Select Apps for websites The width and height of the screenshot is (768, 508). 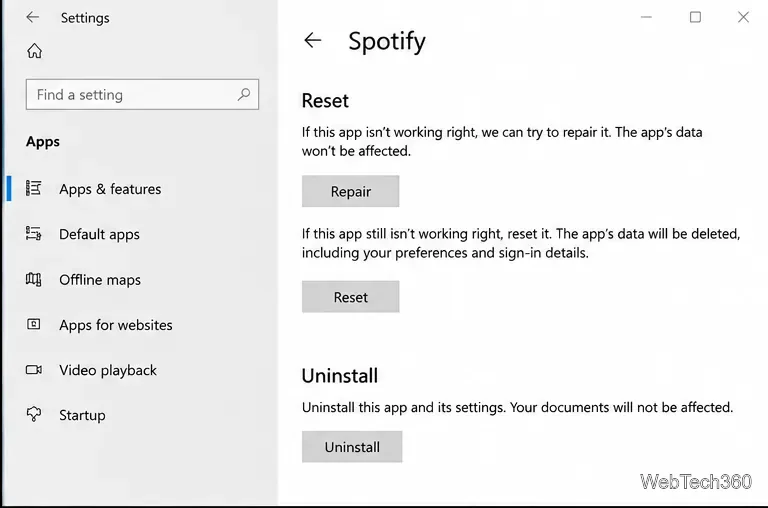(x=116, y=325)
